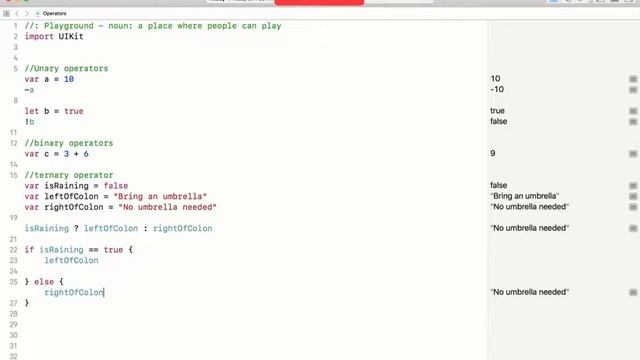Click the result value 9 in sidebar

[x=493, y=153]
